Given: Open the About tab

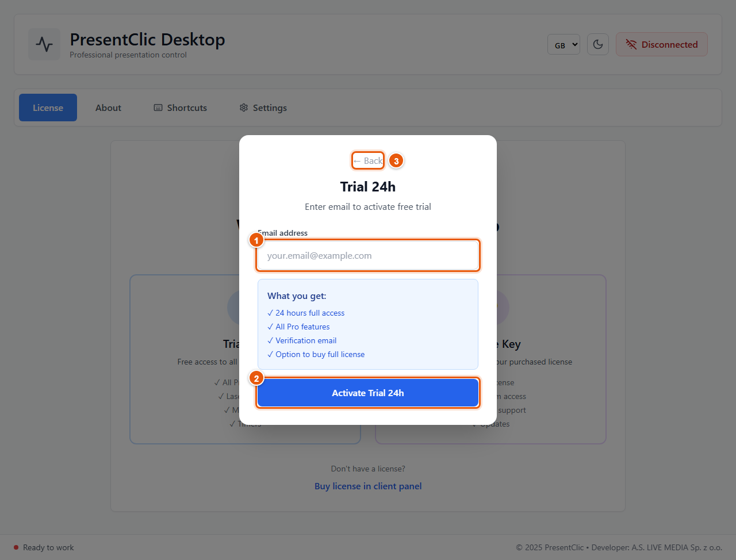Looking at the screenshot, I should tap(108, 108).
